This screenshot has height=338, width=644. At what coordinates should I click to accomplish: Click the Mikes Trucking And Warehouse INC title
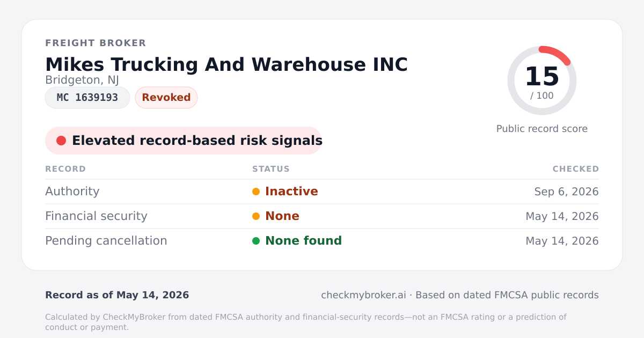pyautogui.click(x=226, y=64)
